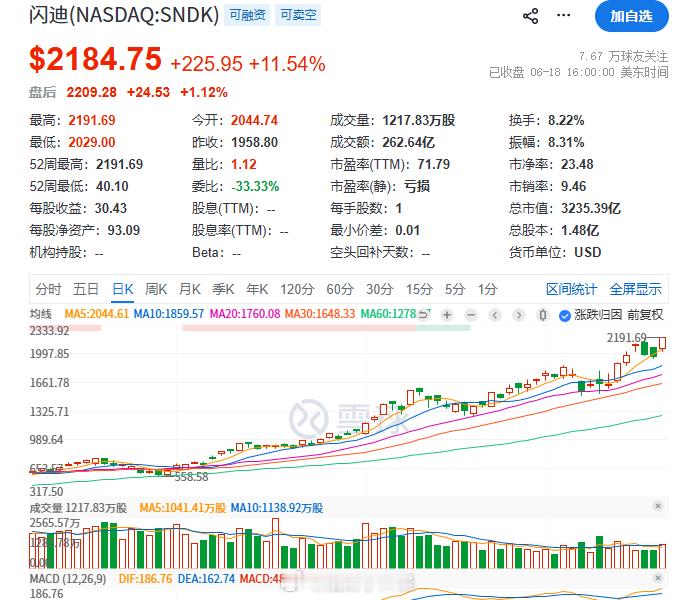Click the 今开 value 2044.74

[254, 120]
